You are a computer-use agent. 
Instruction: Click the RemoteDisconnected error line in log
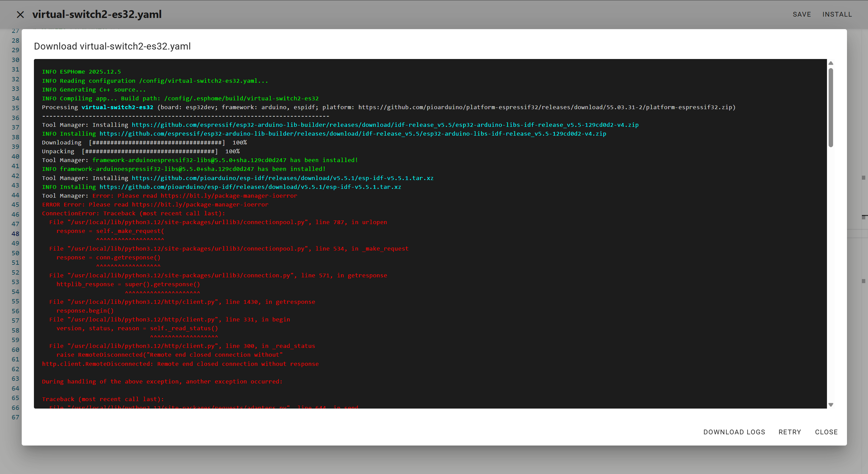tap(180, 364)
